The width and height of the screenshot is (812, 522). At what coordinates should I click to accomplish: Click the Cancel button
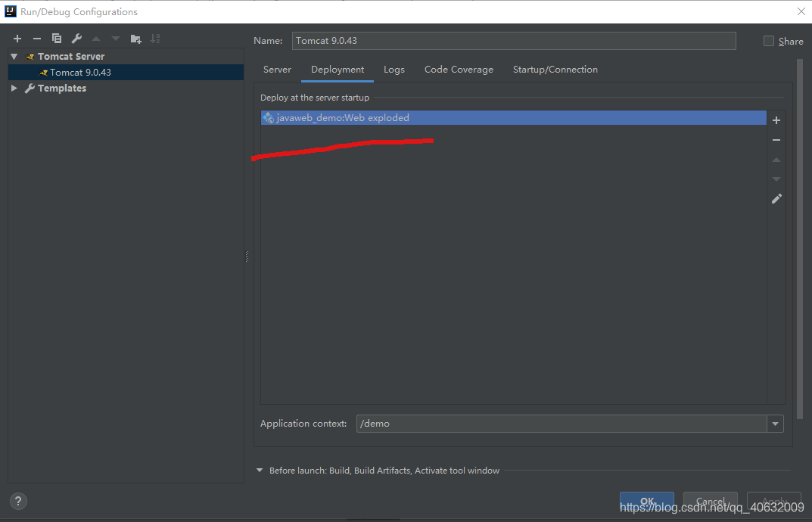coord(710,501)
